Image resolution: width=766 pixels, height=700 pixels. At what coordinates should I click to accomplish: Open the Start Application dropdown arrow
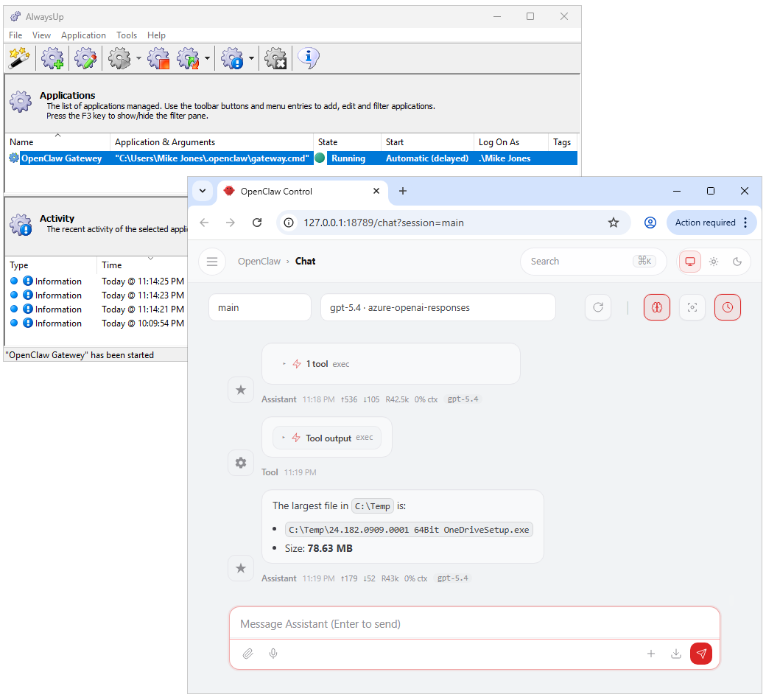(139, 59)
